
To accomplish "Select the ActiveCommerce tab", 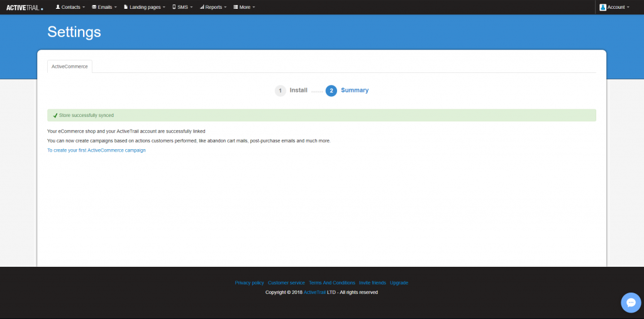I will (x=70, y=66).
